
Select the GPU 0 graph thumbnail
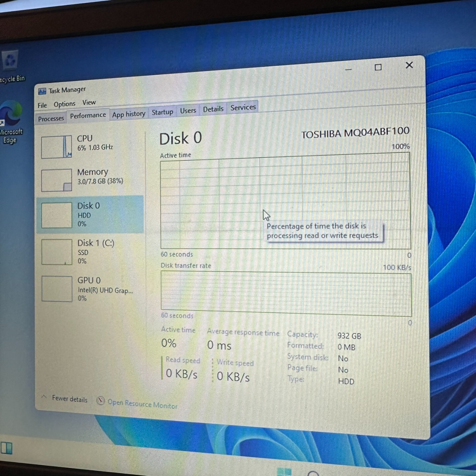tap(57, 289)
